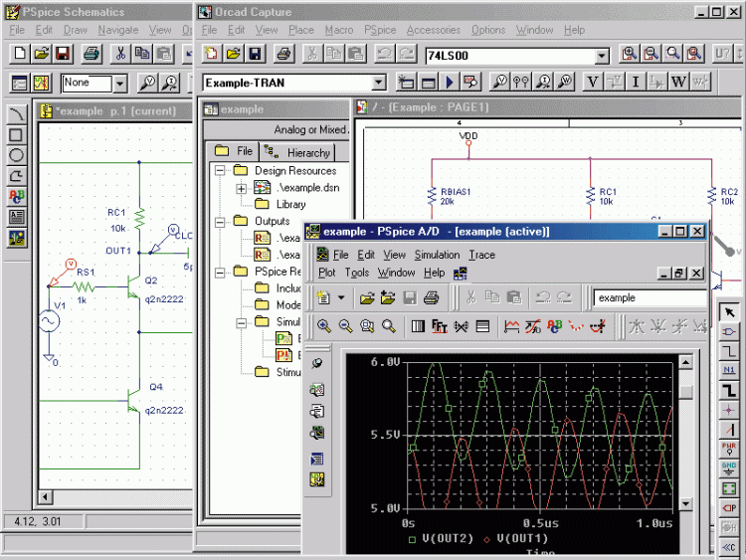This screenshot has height=560, width=746.
Task: Click the Log X Axis icon in PSpice A/D
Action: pyautogui.click(x=418, y=326)
